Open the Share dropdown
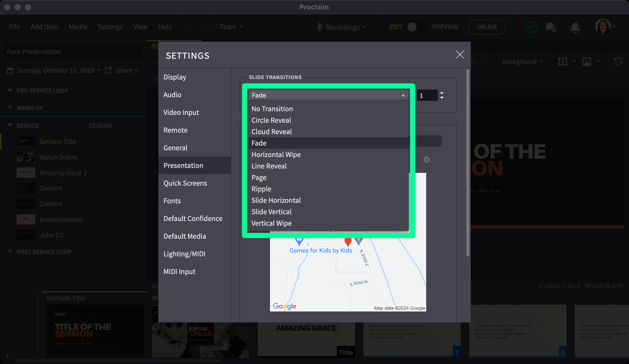The image size is (629, 364). tap(127, 70)
